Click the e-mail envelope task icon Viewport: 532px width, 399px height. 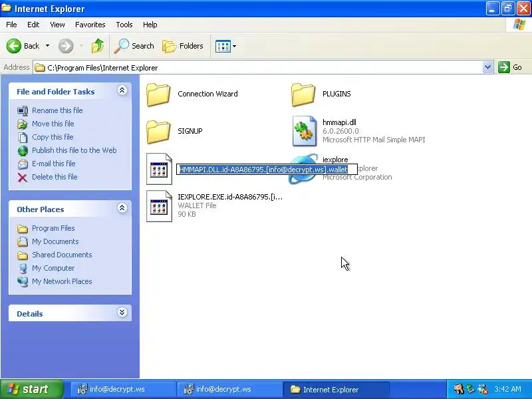(x=23, y=164)
